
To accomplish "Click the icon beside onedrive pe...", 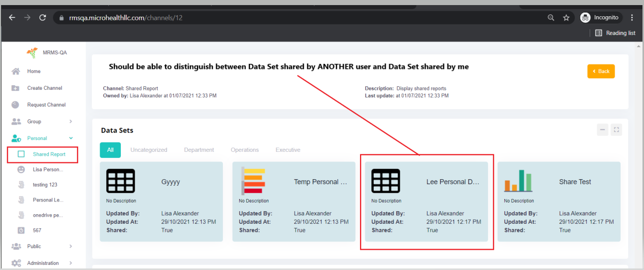I will point(21,215).
